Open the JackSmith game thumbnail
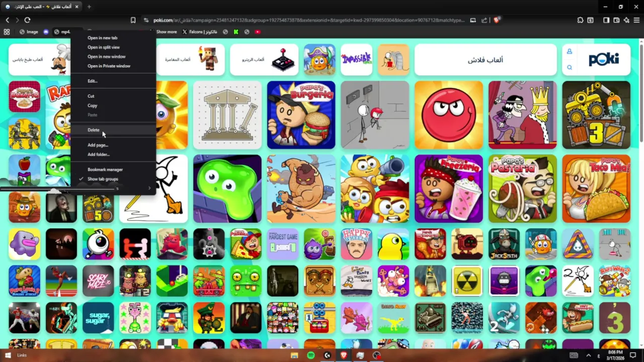This screenshot has height=362, width=644. coord(504,244)
